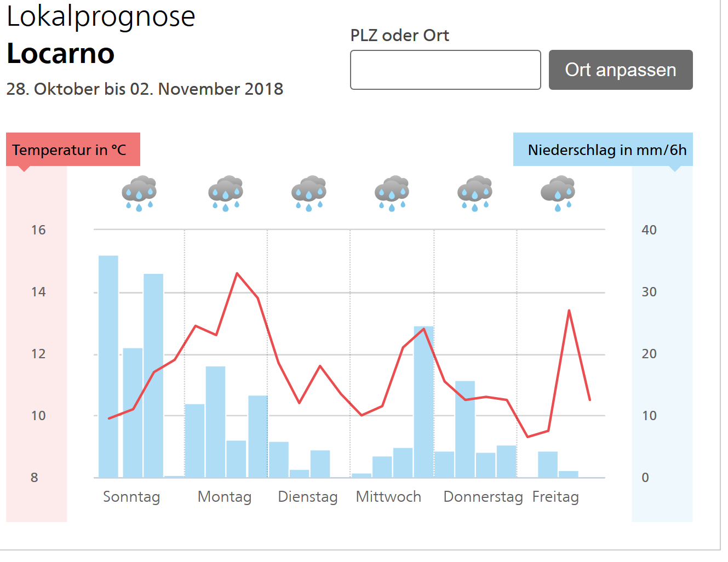Select the Montag day label
The width and height of the screenshot is (728, 562).
point(225,497)
